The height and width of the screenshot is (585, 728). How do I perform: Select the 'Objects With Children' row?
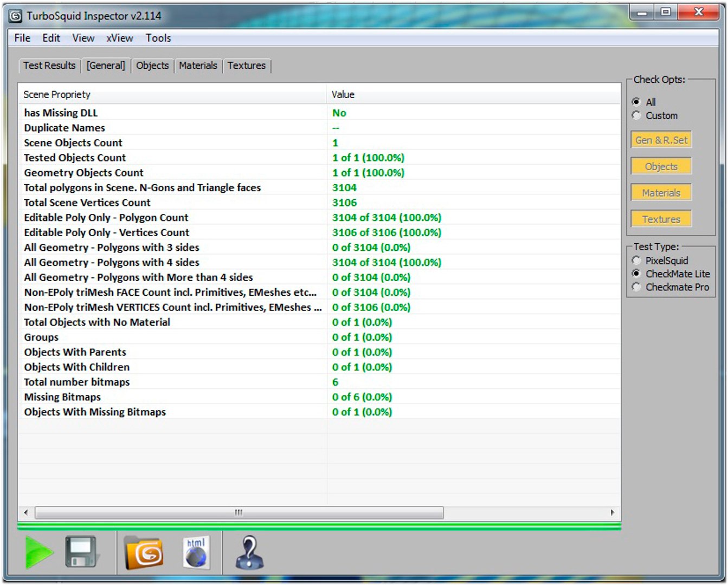point(319,367)
